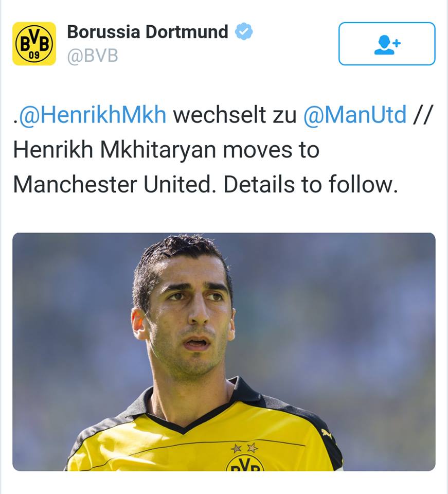Click the 'Details to follow.' sentence
448x494 pixels.
coord(311,184)
